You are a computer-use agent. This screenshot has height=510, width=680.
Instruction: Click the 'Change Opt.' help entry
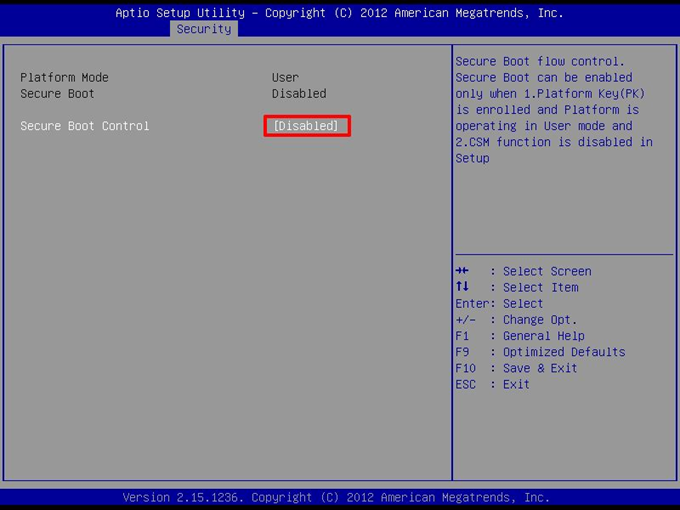pos(539,320)
